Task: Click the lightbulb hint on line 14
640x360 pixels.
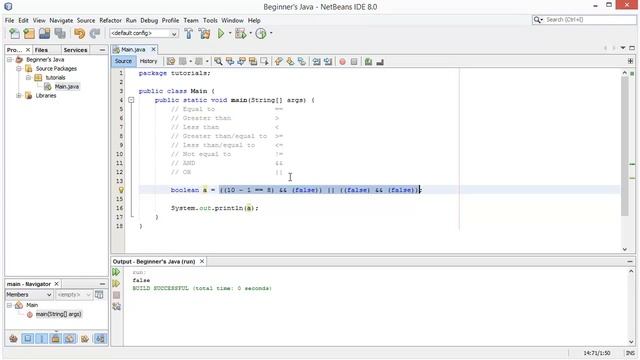Action: coord(121,190)
